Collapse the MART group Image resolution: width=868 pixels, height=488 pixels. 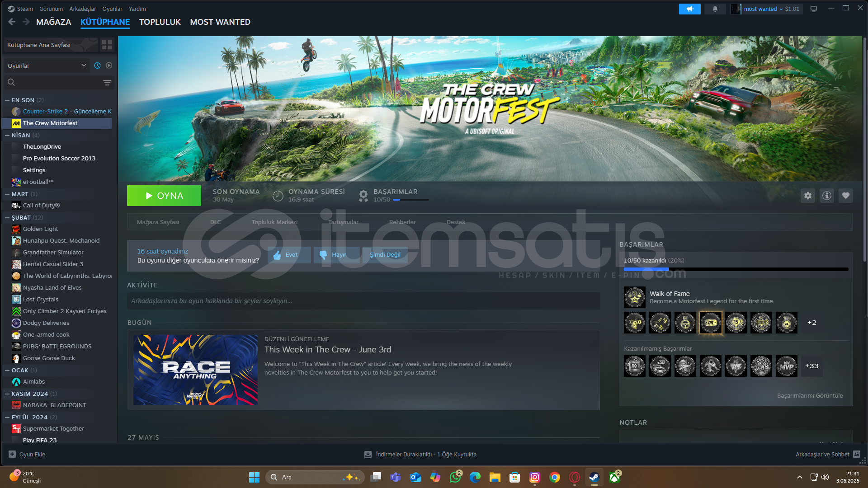pyautogui.click(x=7, y=194)
